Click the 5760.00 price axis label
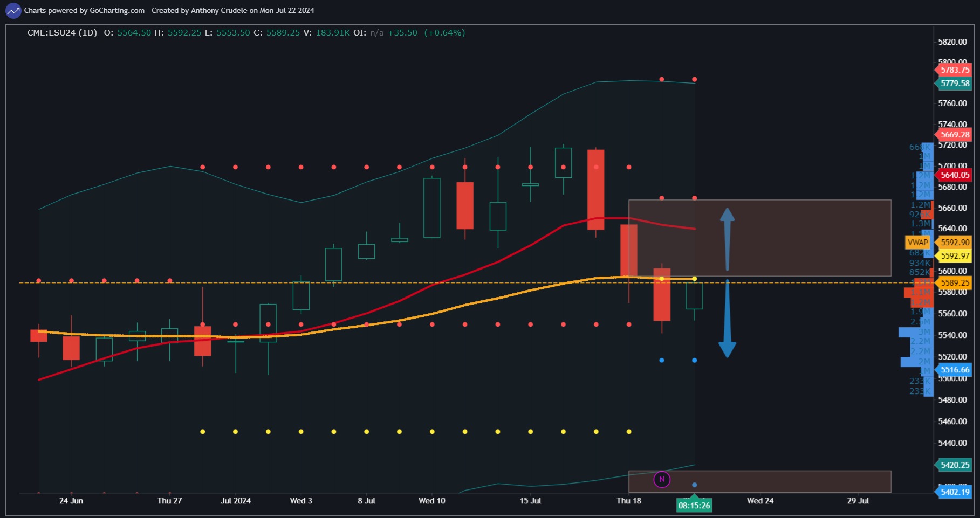The width and height of the screenshot is (980, 518). [x=952, y=103]
